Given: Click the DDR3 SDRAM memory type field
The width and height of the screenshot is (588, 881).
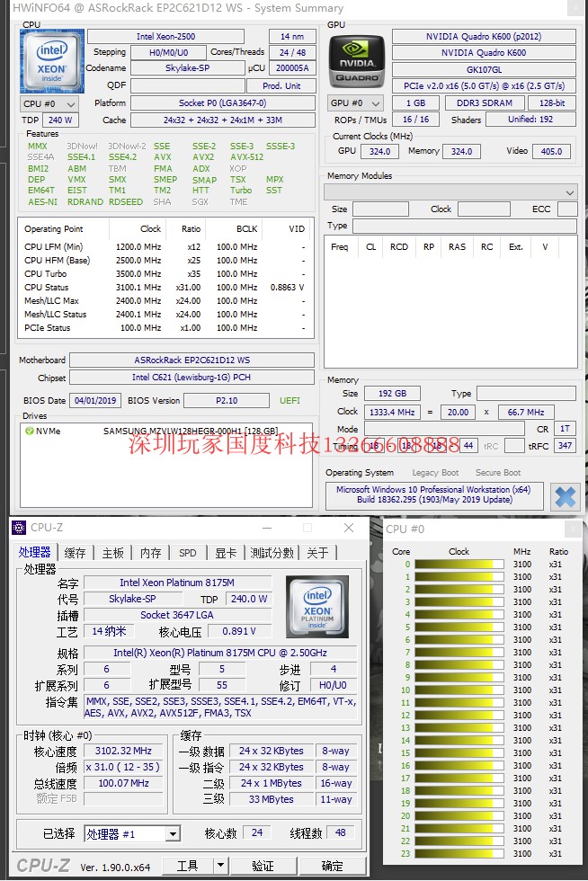Looking at the screenshot, I should pyautogui.click(x=484, y=103).
